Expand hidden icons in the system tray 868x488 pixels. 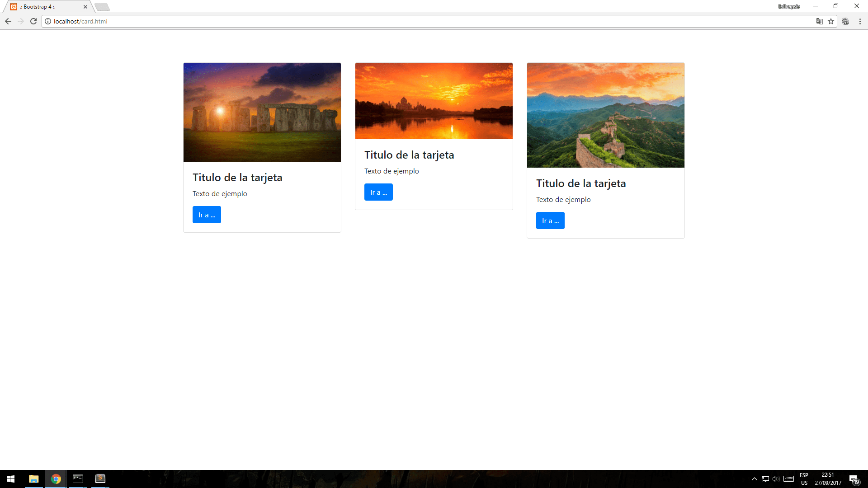tap(755, 479)
